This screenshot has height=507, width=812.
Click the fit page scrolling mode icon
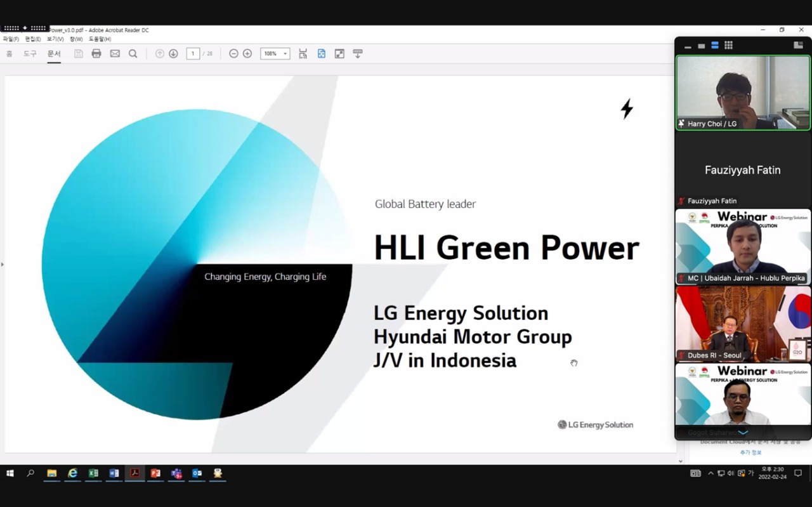click(x=303, y=54)
